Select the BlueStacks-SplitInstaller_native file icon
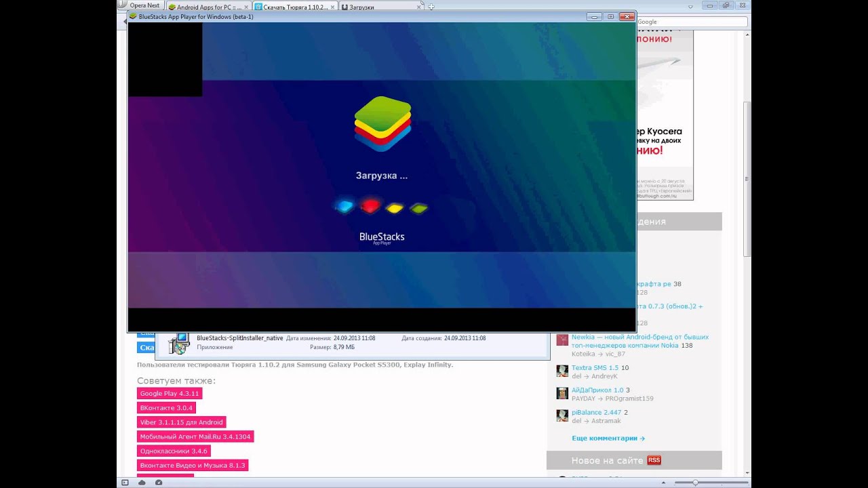The width and height of the screenshot is (868, 488). coord(179,343)
